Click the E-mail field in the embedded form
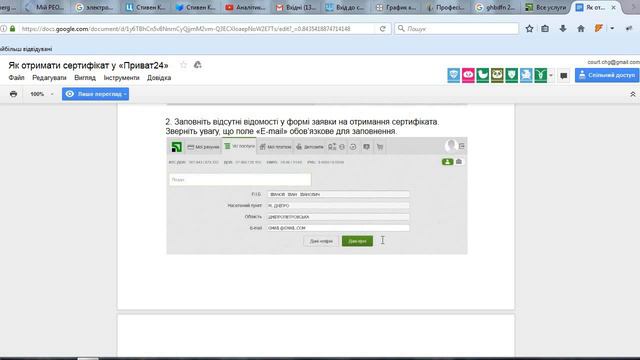The height and width of the screenshot is (360, 640). (338, 228)
